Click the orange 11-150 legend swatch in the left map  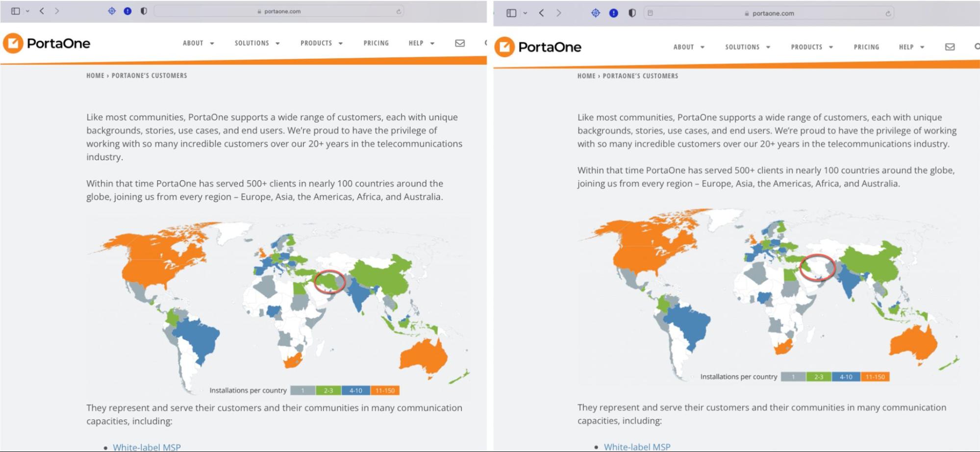click(385, 390)
